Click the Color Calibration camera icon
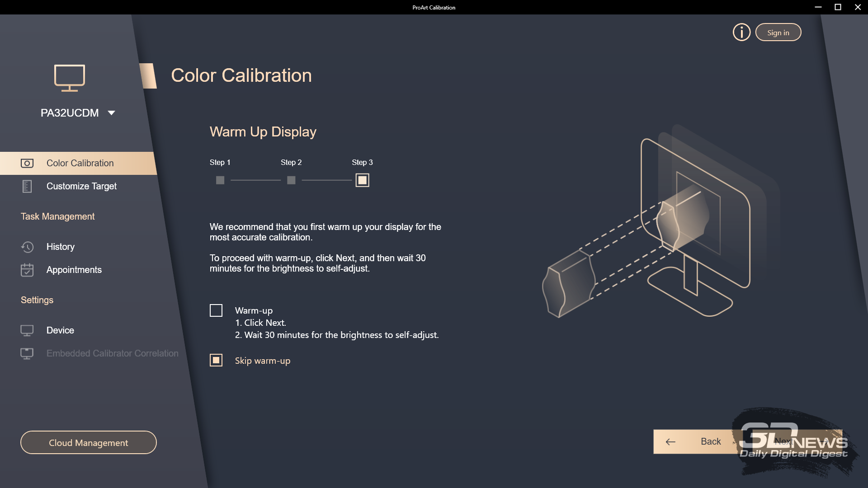Viewport: 868px width, 488px height. (x=27, y=163)
